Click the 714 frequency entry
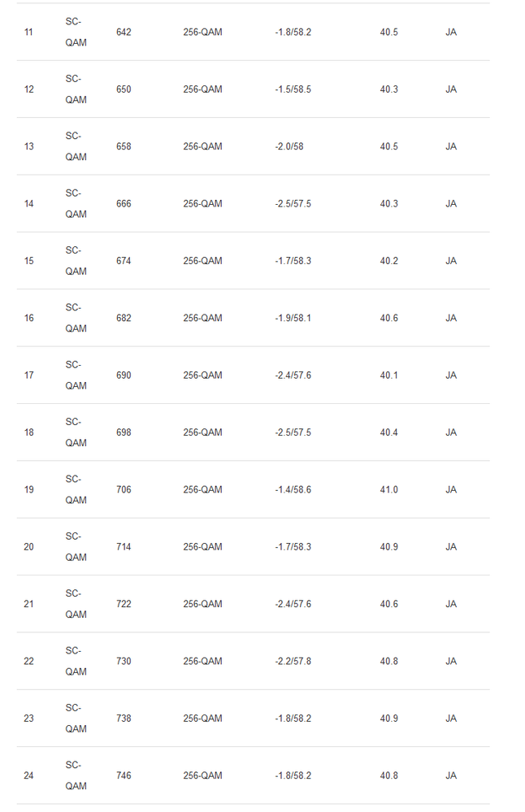Viewport: 525px width, 812px height. 124,547
